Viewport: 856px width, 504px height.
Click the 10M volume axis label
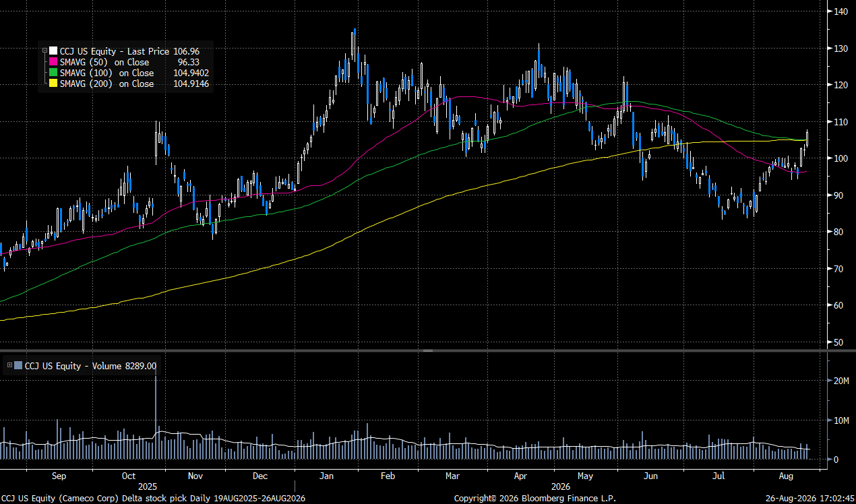pyautogui.click(x=840, y=420)
